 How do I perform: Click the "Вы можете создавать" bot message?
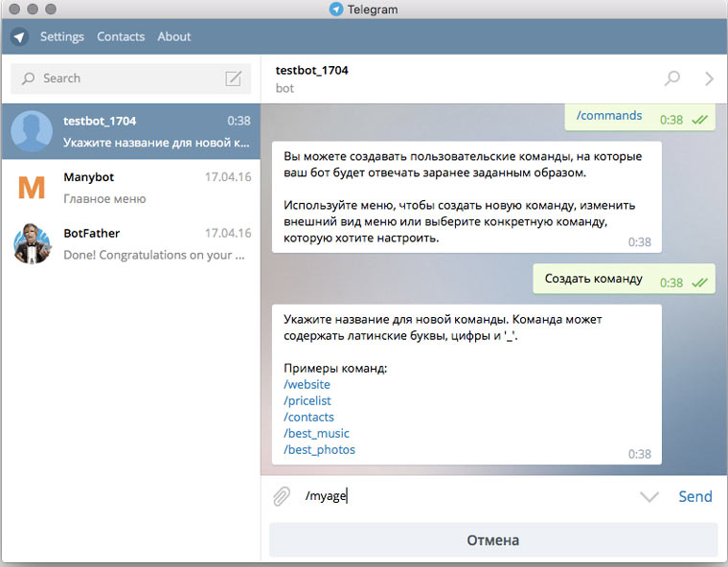pyautogui.click(x=466, y=197)
